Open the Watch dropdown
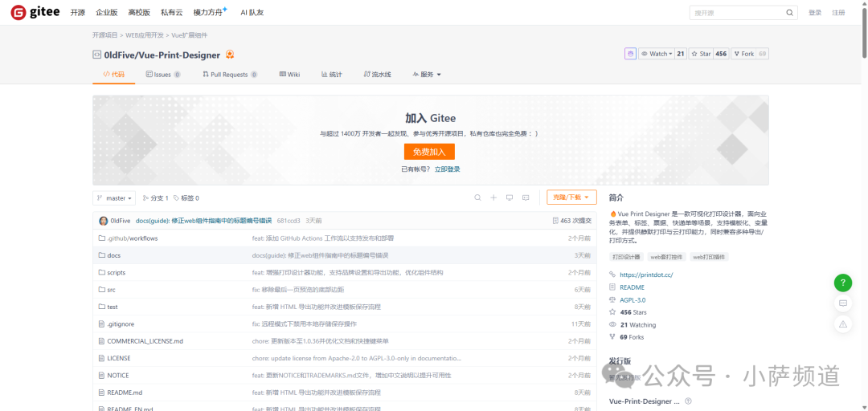This screenshot has width=868, height=411. point(656,54)
